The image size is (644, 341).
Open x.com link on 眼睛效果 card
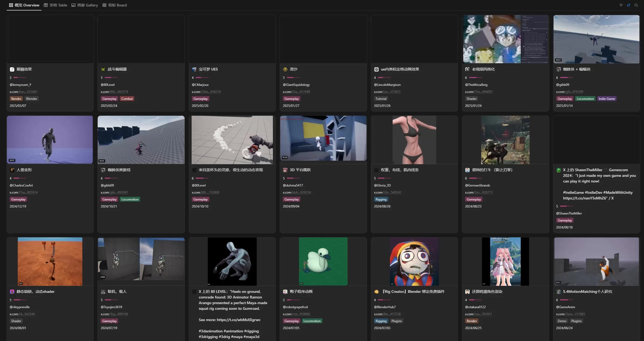(23, 92)
